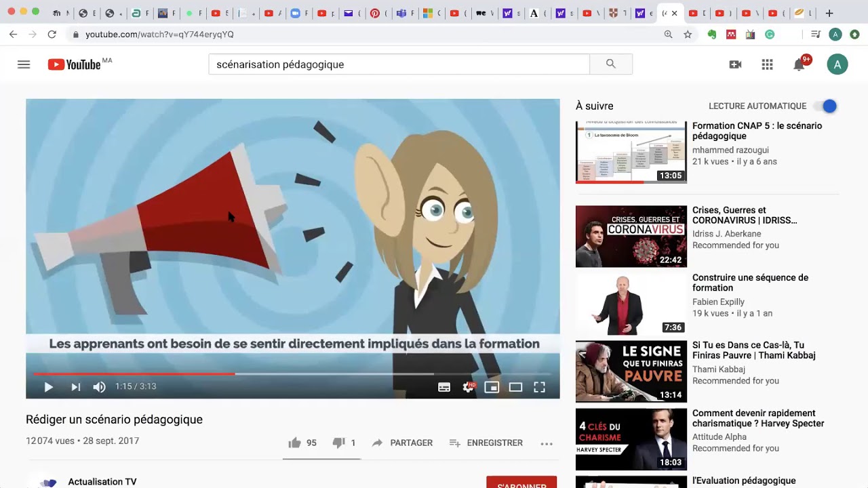Open the YouTube account avatar menu
Image resolution: width=868 pixels, height=488 pixels.
[837, 64]
